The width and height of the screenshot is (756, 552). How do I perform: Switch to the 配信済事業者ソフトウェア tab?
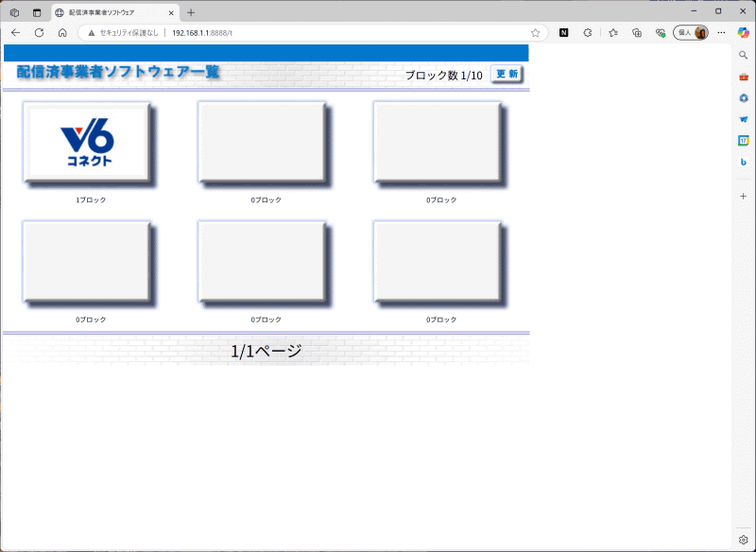tap(104, 12)
